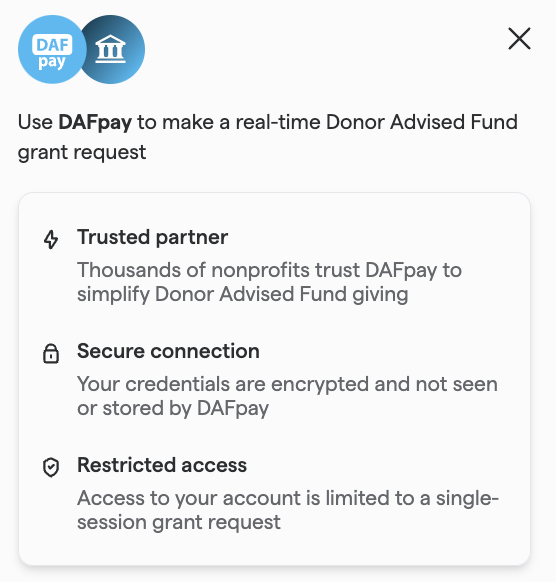556x582 pixels.
Task: Select the Secure connection heading
Action: pos(168,351)
